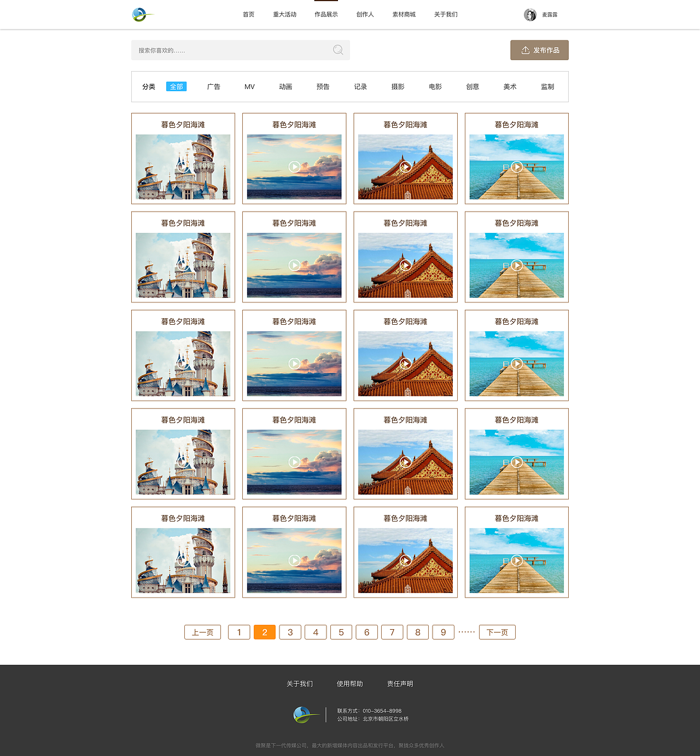
Task: Open the wooden pier thumbnail in the fifth row
Action: coord(517,560)
